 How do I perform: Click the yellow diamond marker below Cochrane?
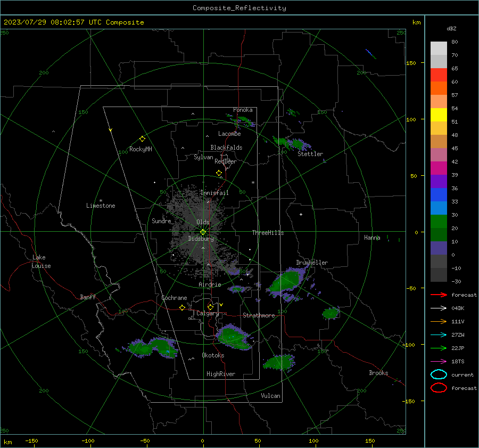point(182,307)
